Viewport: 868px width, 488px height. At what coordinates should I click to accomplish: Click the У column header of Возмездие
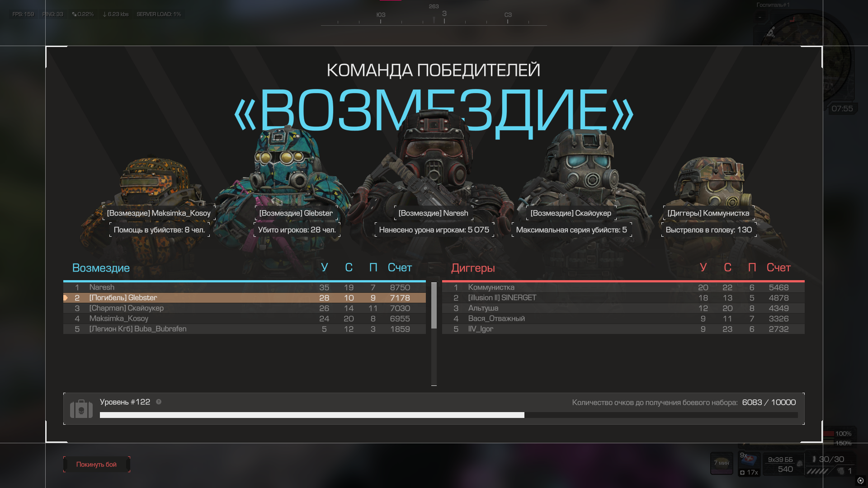point(325,267)
